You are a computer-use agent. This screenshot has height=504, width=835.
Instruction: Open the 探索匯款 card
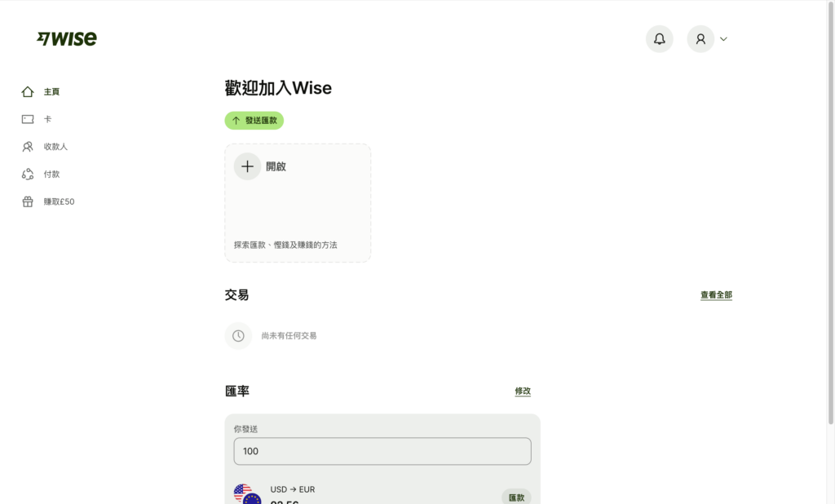[x=298, y=203]
